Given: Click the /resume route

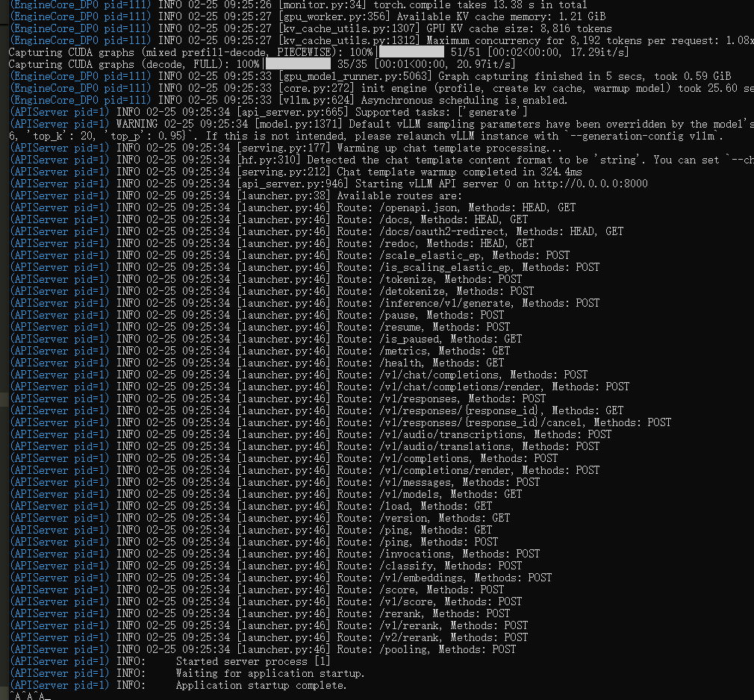Looking at the screenshot, I should coord(401,328).
